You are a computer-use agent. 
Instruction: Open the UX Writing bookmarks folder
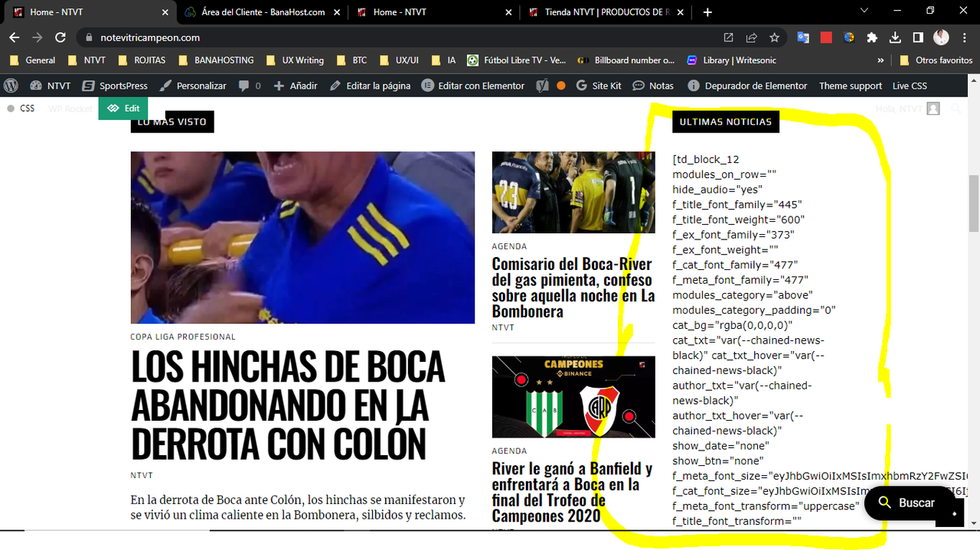click(295, 60)
